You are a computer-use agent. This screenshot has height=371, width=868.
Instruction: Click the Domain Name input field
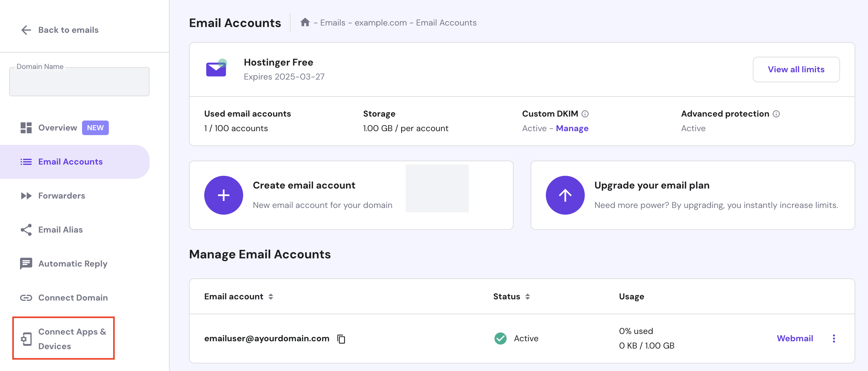point(79,82)
